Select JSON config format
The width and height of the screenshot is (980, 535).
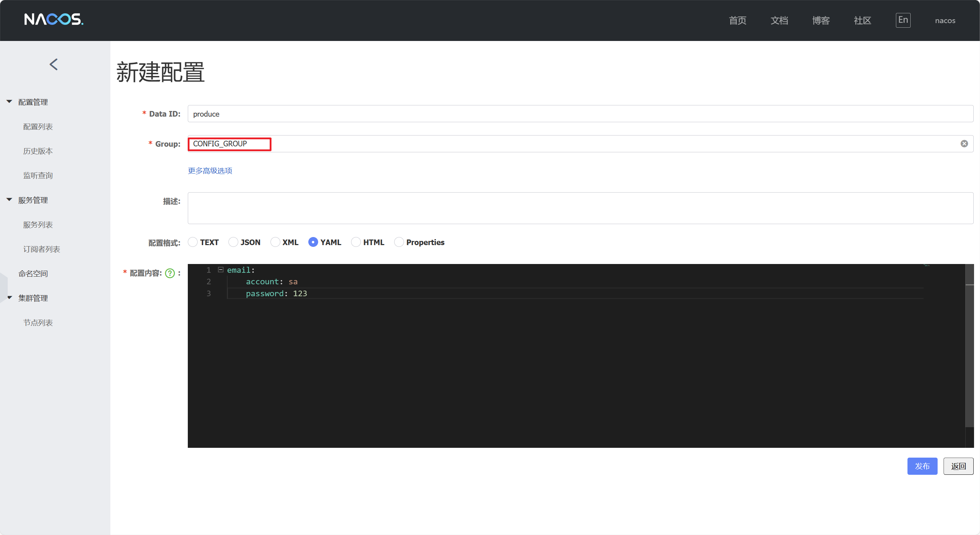233,242
